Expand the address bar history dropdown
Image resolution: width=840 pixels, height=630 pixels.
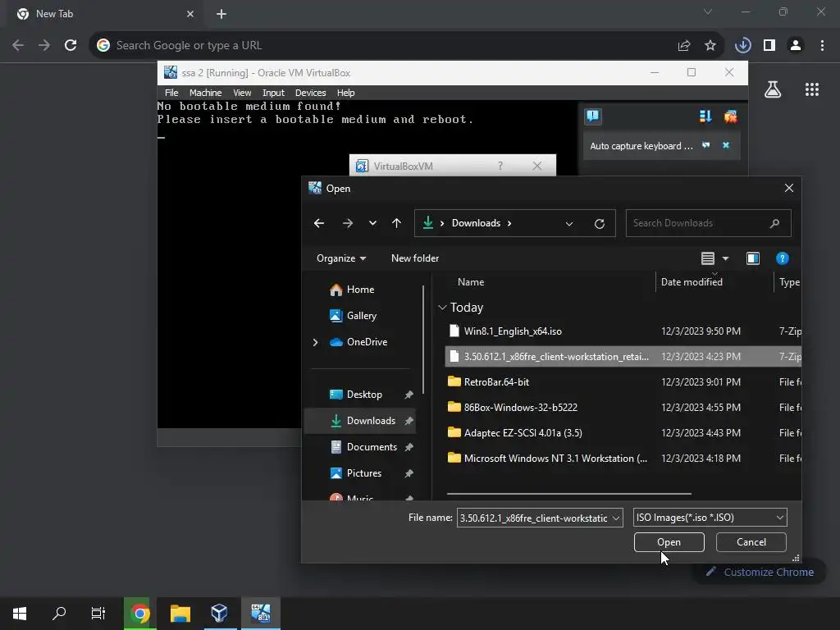(x=569, y=223)
